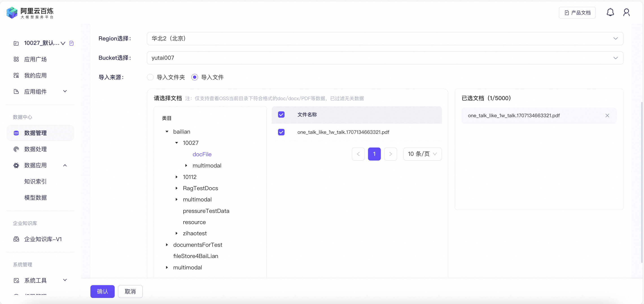The width and height of the screenshot is (644, 304).
Task: Click the 应用广场 grid icon
Action: 16,59
